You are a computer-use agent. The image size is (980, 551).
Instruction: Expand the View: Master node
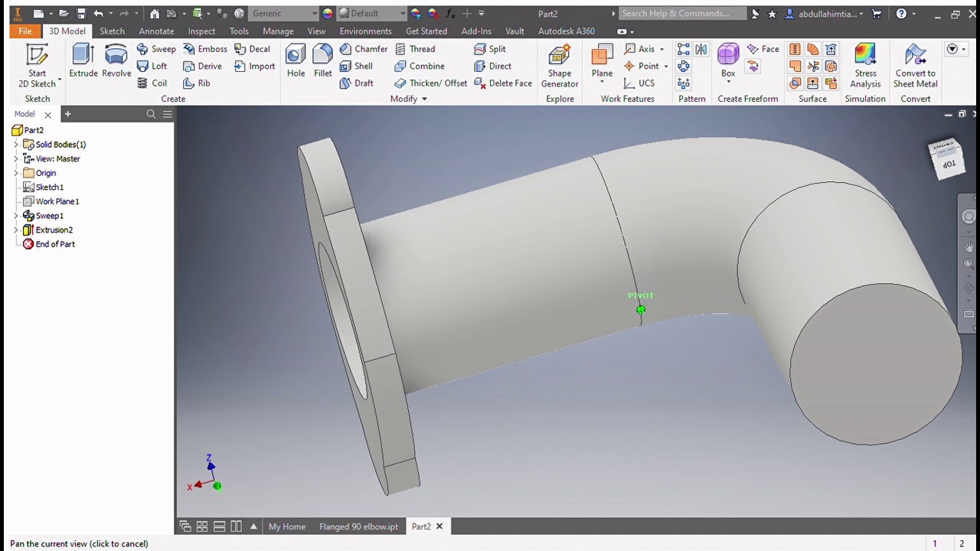(x=16, y=158)
